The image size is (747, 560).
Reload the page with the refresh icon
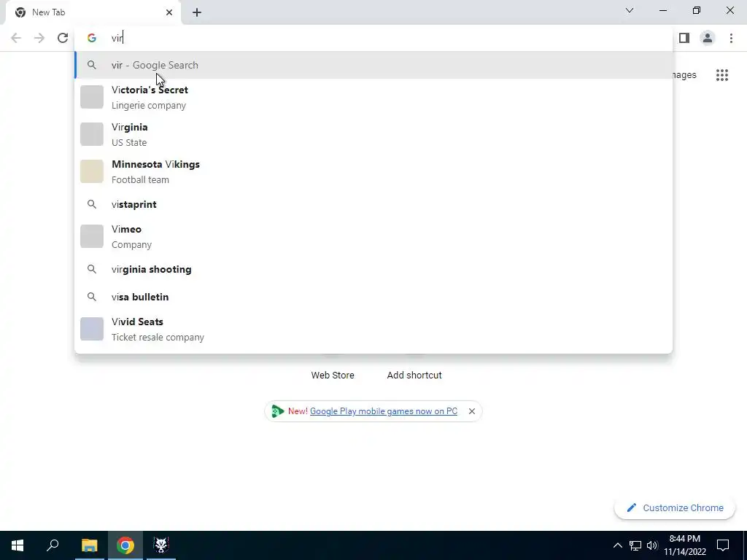tap(63, 38)
